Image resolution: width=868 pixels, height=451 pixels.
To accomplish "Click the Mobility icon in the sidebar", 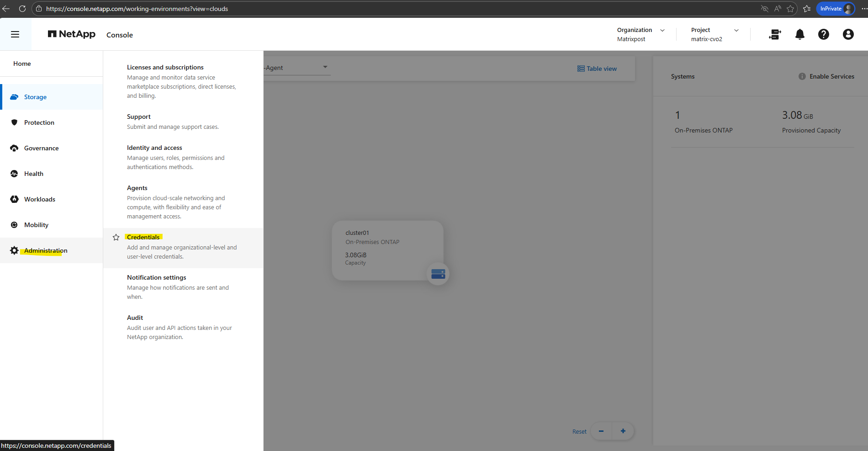I will pos(14,225).
